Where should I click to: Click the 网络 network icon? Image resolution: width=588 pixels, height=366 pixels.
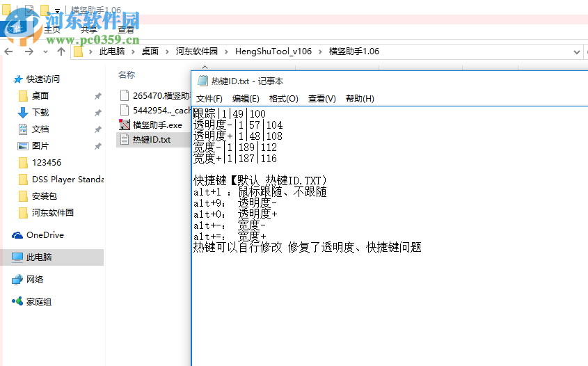pyautogui.click(x=17, y=280)
